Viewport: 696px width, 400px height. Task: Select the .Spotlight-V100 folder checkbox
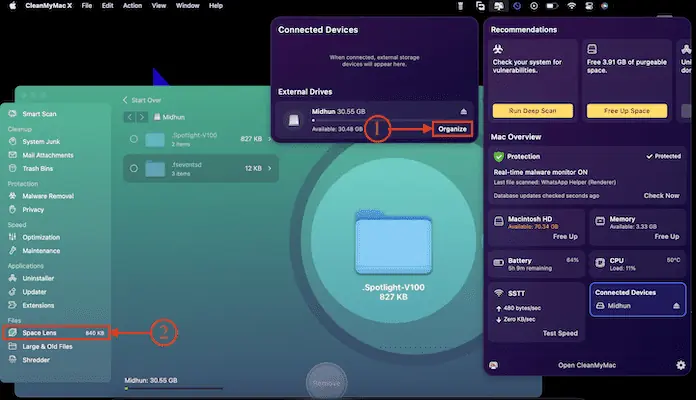pos(133,140)
